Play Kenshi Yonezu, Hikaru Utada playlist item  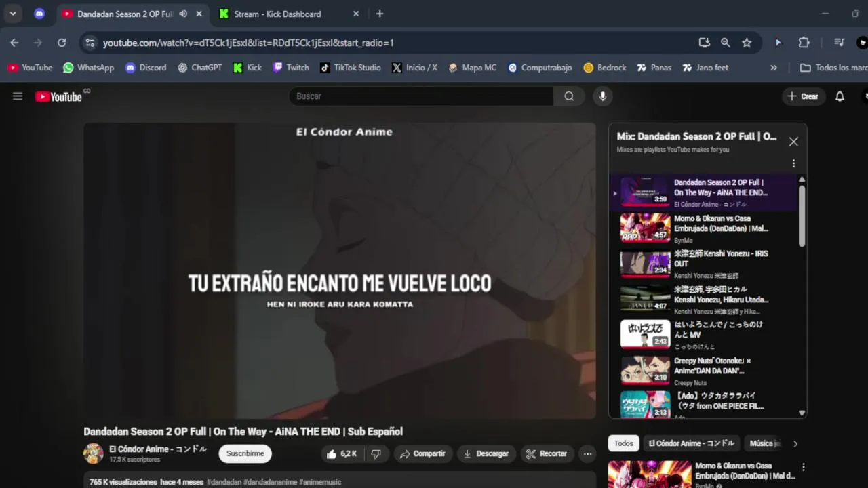click(703, 299)
